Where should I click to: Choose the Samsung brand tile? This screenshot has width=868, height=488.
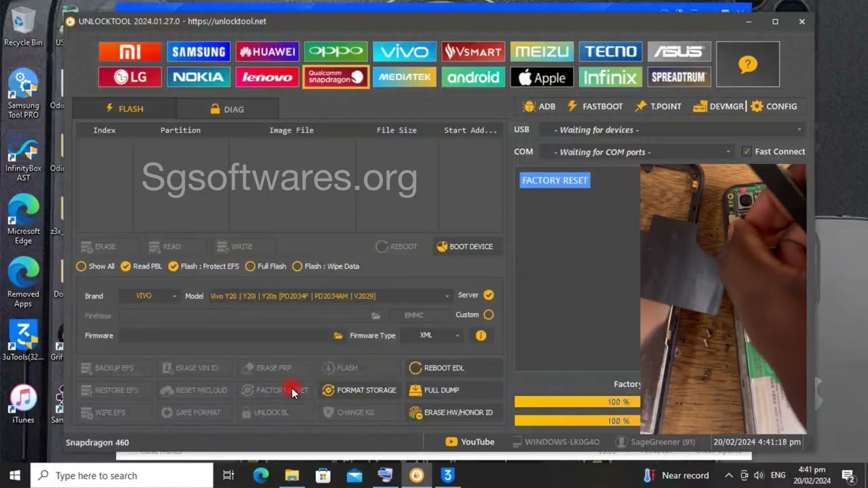pyautogui.click(x=198, y=52)
